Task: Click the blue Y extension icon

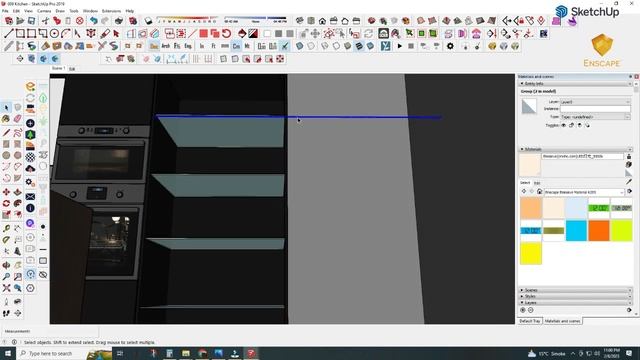Action: [385, 46]
